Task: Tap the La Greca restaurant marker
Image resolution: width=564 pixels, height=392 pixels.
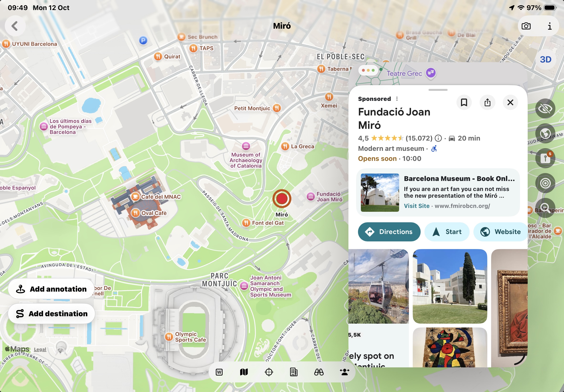Action: [x=285, y=146]
